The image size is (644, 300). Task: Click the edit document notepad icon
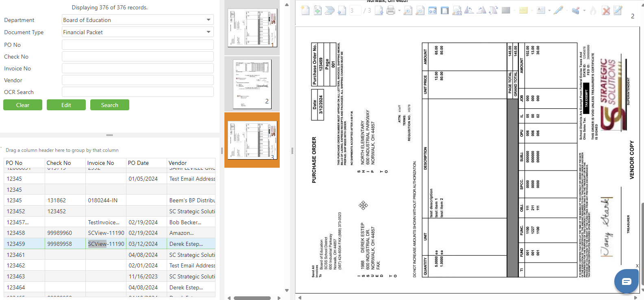[618, 11]
